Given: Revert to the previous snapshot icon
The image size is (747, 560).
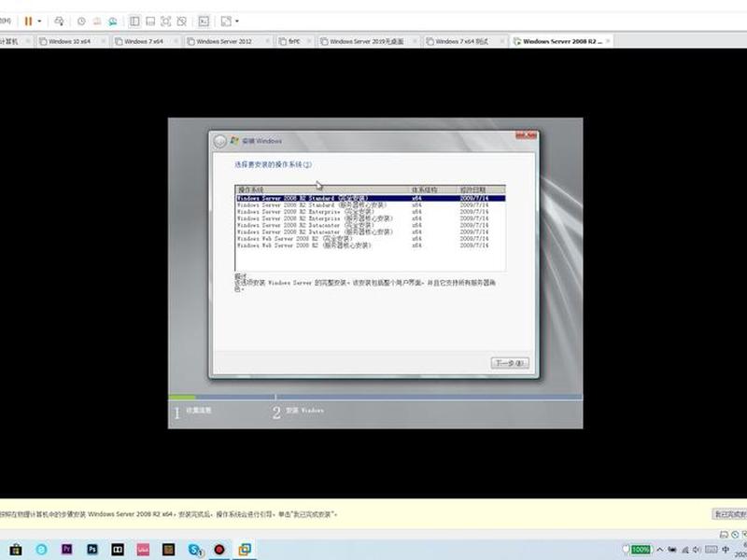Looking at the screenshot, I should pos(97,21).
